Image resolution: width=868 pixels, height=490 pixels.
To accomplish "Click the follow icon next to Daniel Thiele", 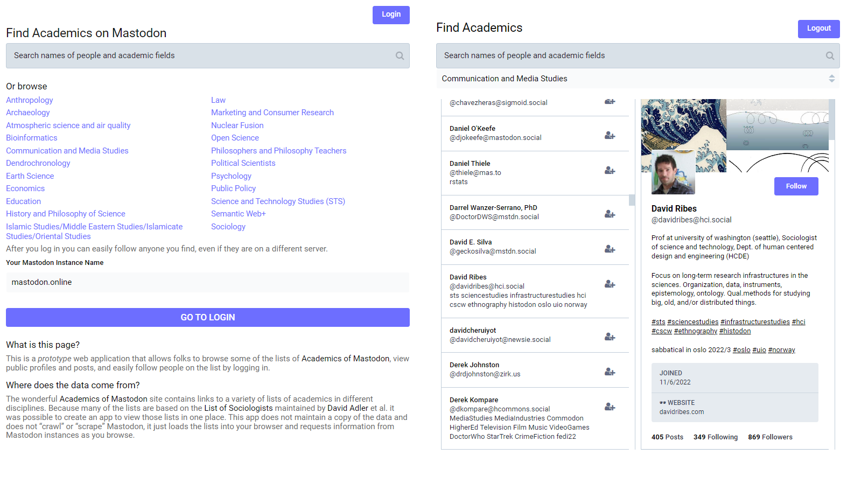I will (x=610, y=171).
